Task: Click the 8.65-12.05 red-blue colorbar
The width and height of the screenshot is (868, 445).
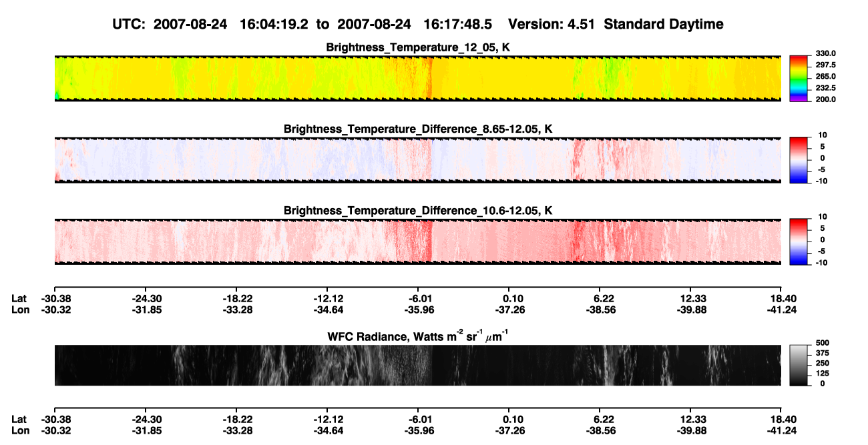Action: (799, 160)
